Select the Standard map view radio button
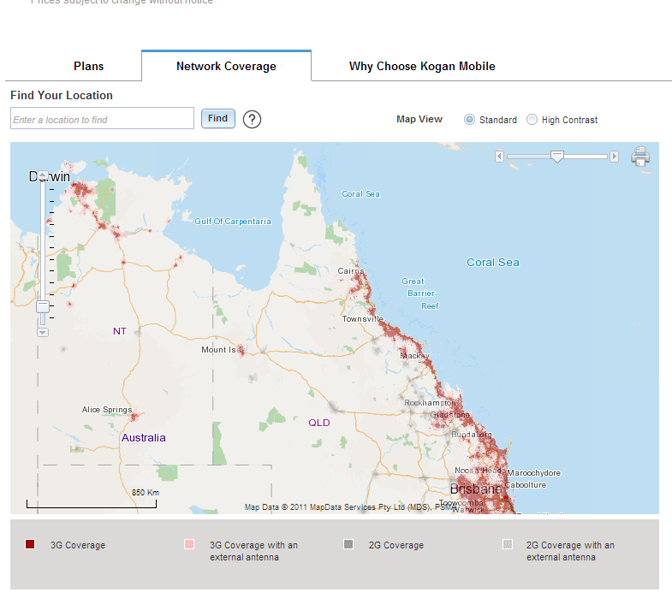Image resolution: width=672 pixels, height=616 pixels. 469,120
